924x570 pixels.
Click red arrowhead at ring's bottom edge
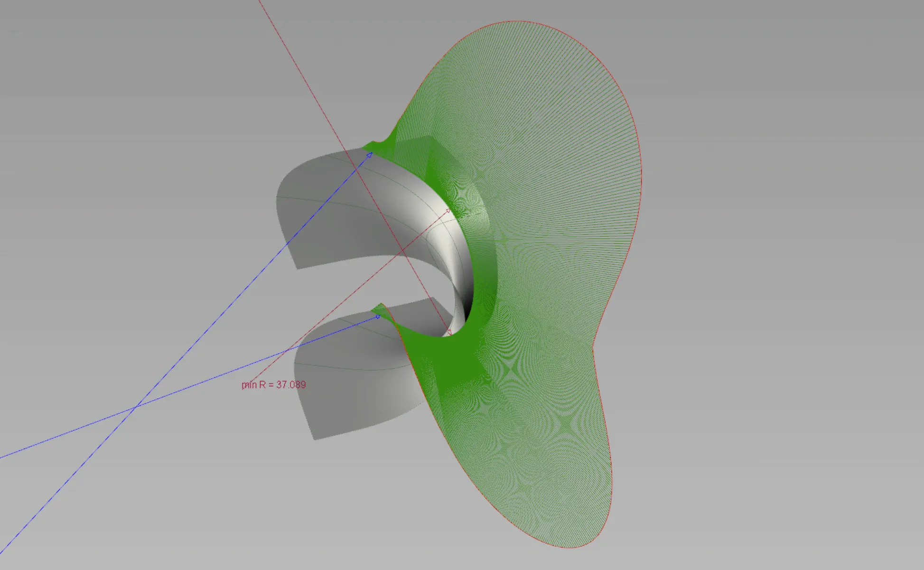pos(448,333)
